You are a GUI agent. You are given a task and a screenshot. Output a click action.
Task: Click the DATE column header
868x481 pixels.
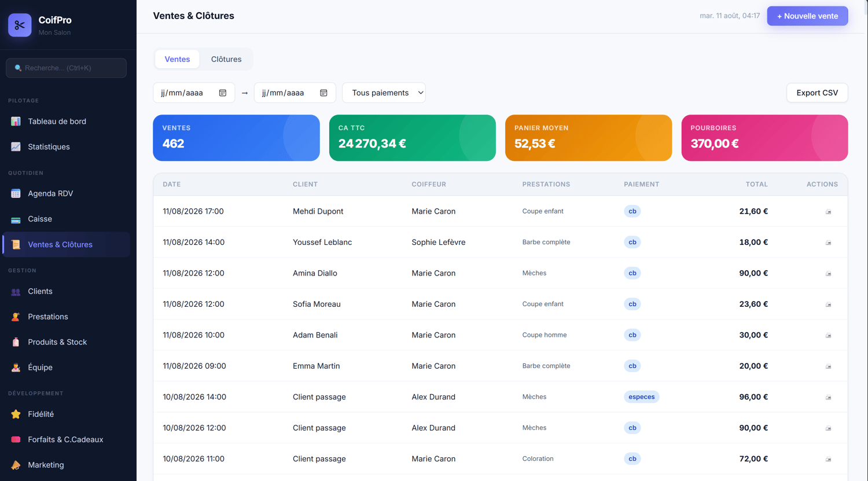[172, 185]
